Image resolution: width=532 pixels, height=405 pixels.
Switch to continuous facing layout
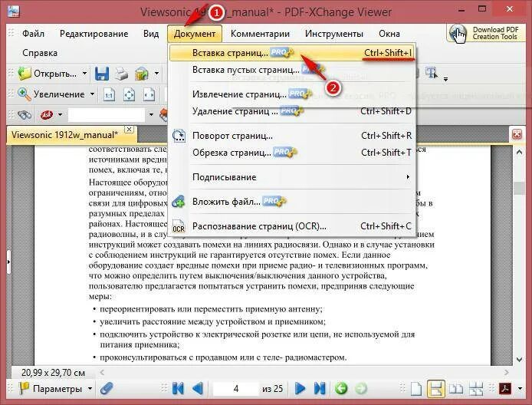(x=476, y=389)
